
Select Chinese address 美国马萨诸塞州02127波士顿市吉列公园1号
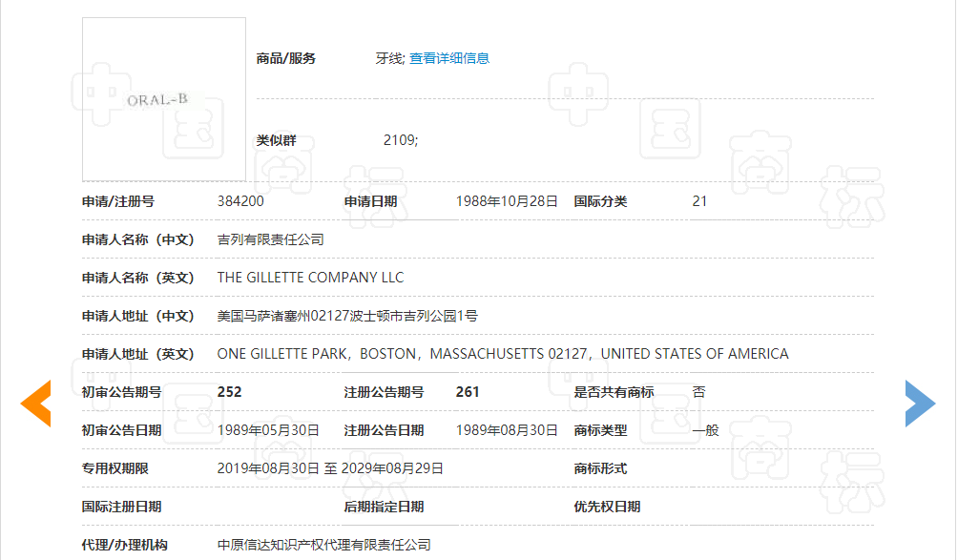tap(347, 316)
